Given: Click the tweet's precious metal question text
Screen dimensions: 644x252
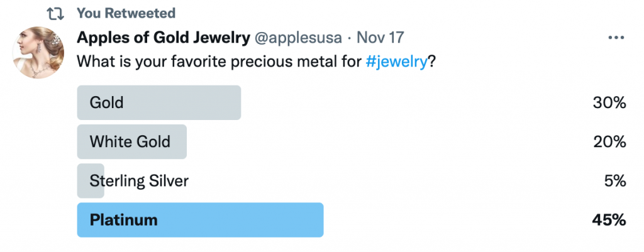Looking at the screenshot, I should [x=220, y=62].
